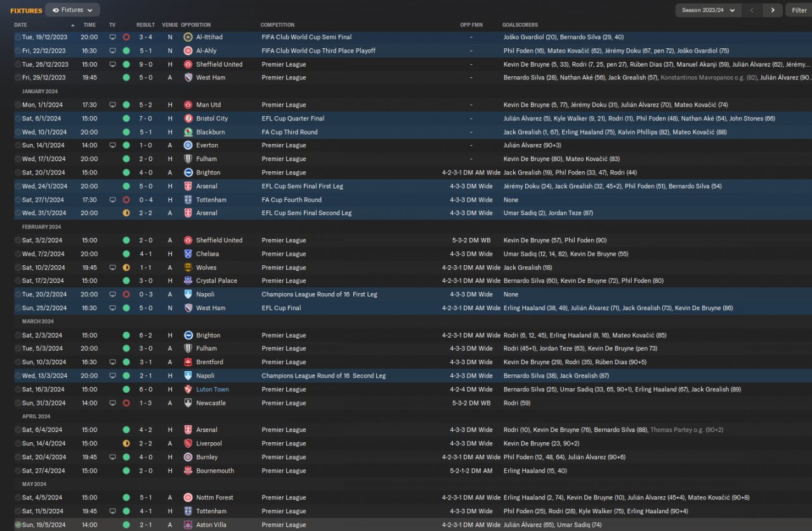
Task: Tick the row selector for Sun, 25/2/2024
Action: [x=18, y=308]
